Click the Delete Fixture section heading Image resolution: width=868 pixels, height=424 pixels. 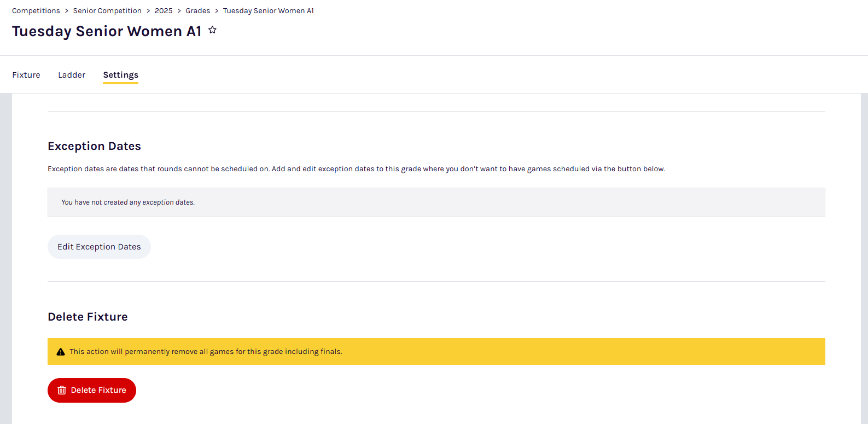coord(88,317)
